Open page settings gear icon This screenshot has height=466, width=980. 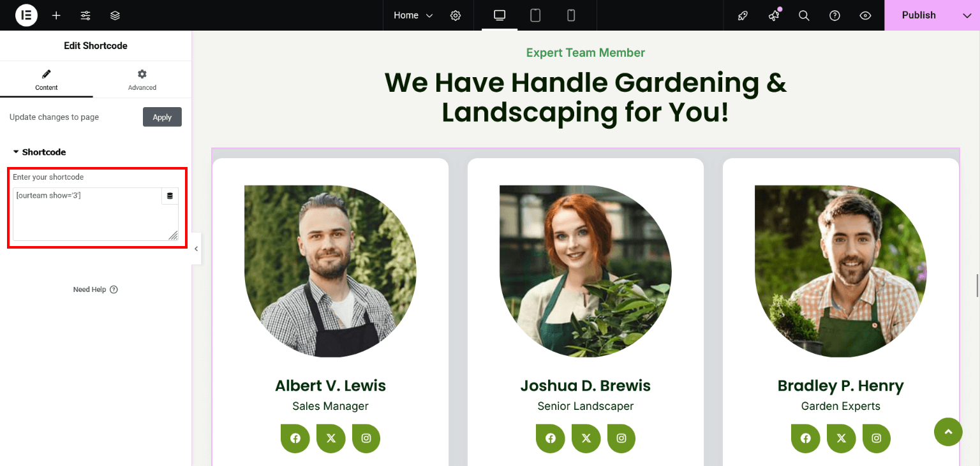(x=456, y=15)
